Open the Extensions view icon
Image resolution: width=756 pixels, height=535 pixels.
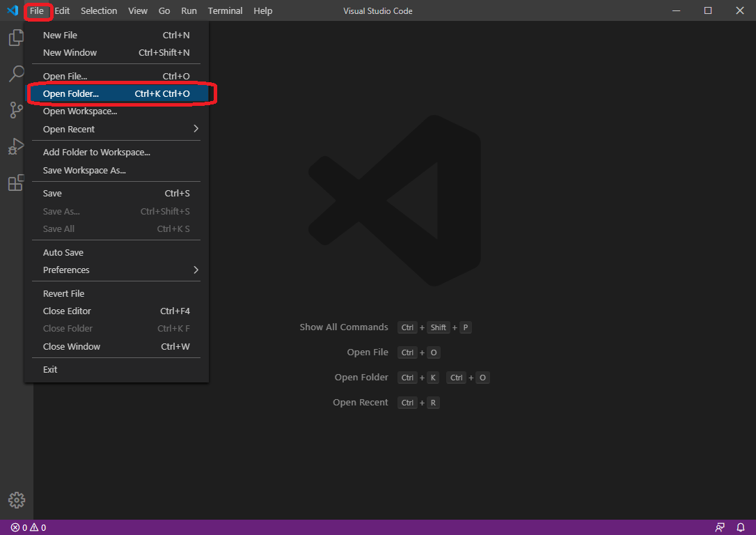(x=16, y=183)
